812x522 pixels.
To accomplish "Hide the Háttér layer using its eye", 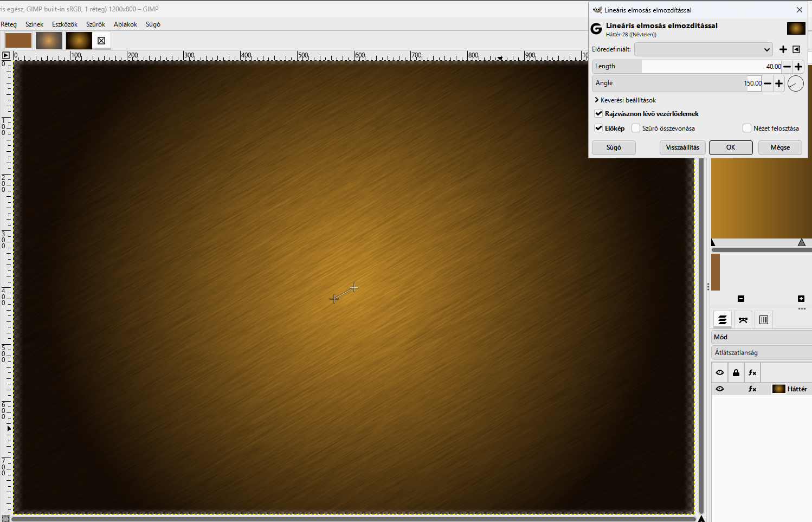I will (720, 389).
